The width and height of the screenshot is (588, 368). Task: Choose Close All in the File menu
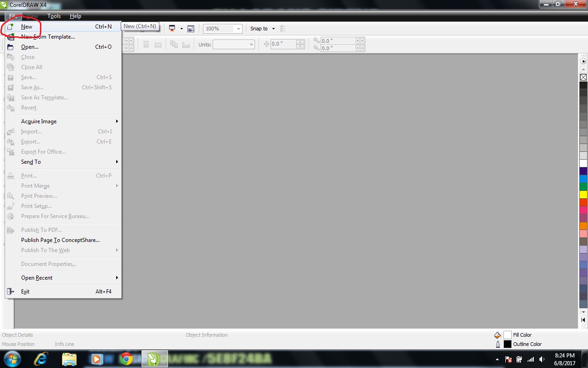point(63,67)
